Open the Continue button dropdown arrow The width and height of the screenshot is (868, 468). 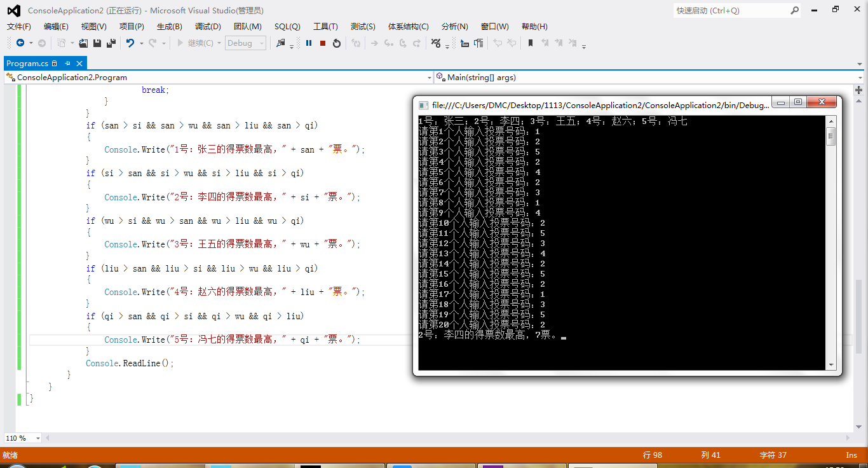click(x=219, y=43)
